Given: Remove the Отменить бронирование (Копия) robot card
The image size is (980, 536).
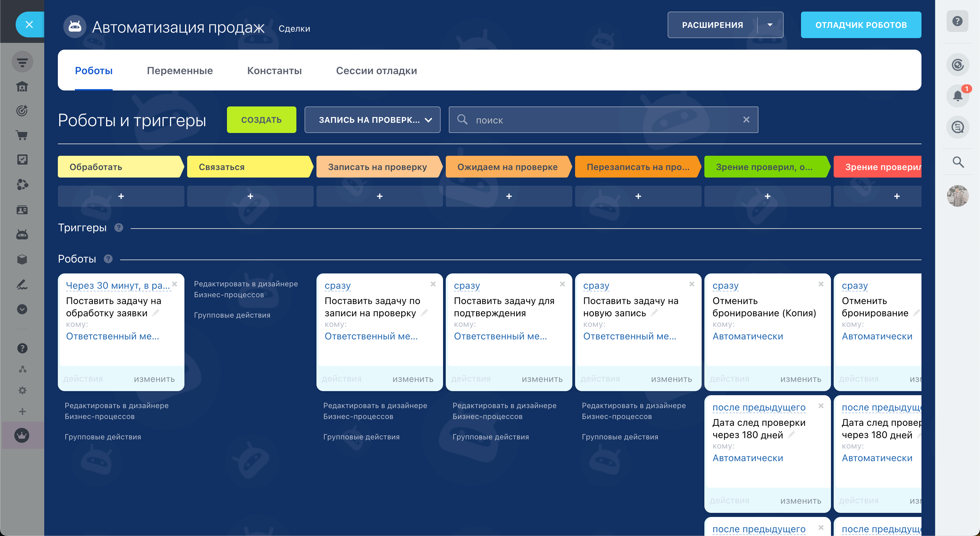Looking at the screenshot, I should click(821, 284).
